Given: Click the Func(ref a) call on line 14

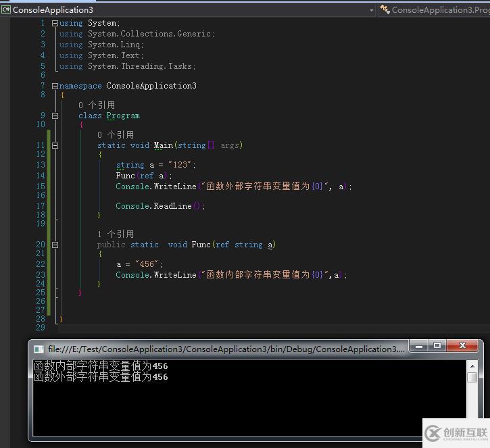Looking at the screenshot, I should click(x=142, y=176).
